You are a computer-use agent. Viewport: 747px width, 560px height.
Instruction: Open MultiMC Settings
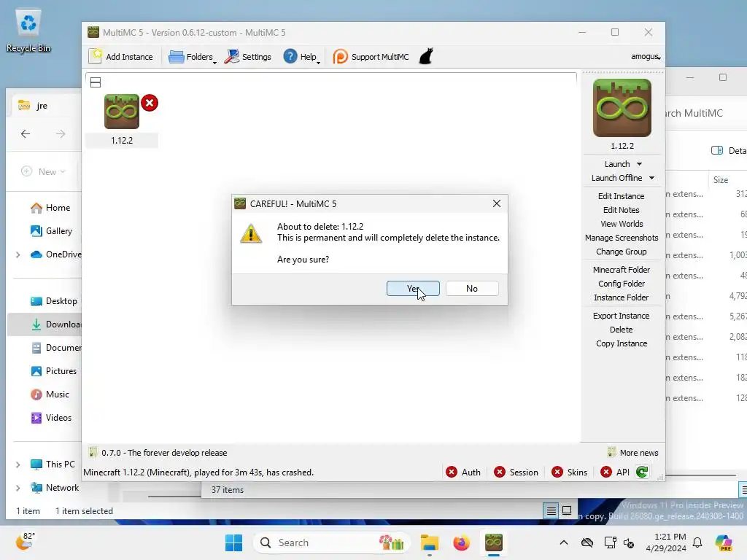[x=248, y=56]
